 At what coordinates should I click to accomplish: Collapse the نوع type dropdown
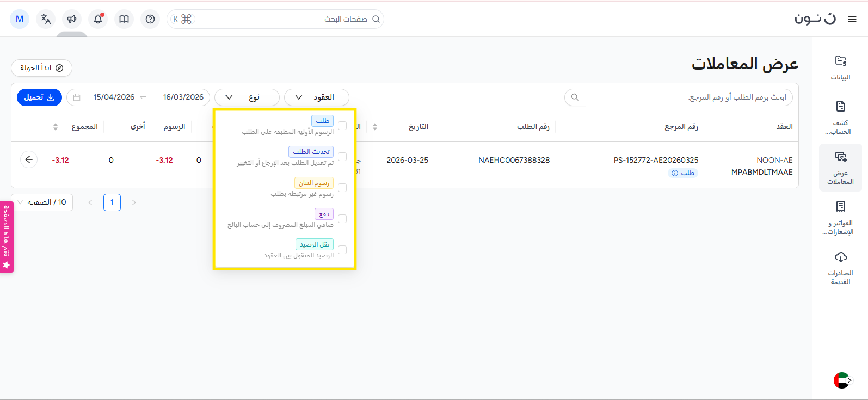(247, 97)
